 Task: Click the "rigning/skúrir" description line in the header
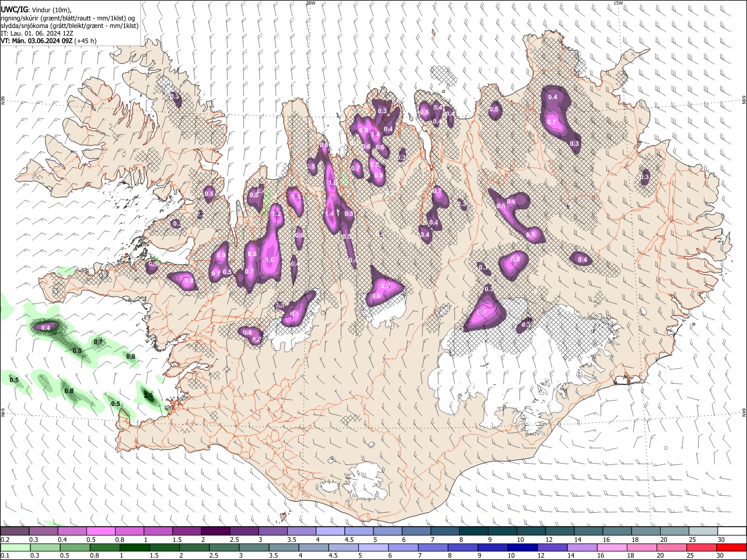(68, 18)
